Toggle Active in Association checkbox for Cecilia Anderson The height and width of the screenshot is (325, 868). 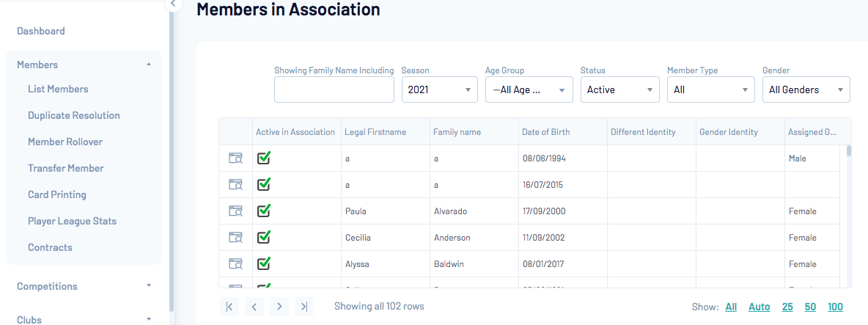click(x=264, y=237)
